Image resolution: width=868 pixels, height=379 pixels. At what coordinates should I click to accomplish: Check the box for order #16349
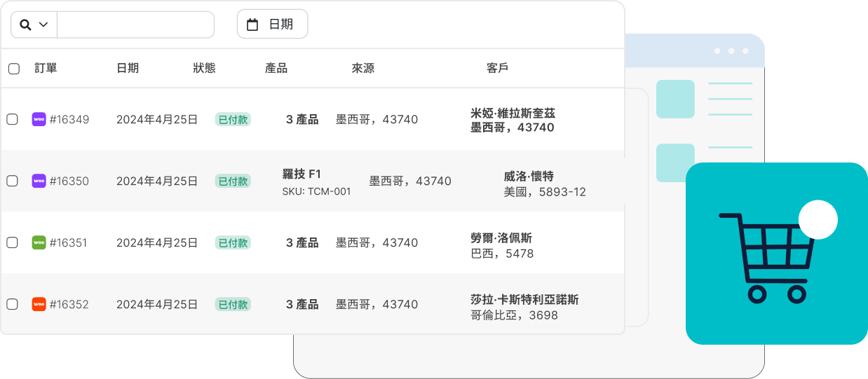[x=13, y=119]
